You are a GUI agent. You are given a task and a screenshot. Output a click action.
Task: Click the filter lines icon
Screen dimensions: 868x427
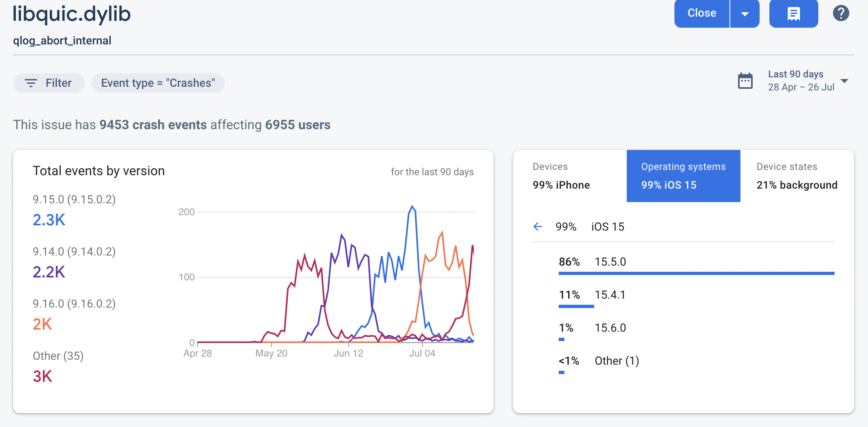(31, 83)
